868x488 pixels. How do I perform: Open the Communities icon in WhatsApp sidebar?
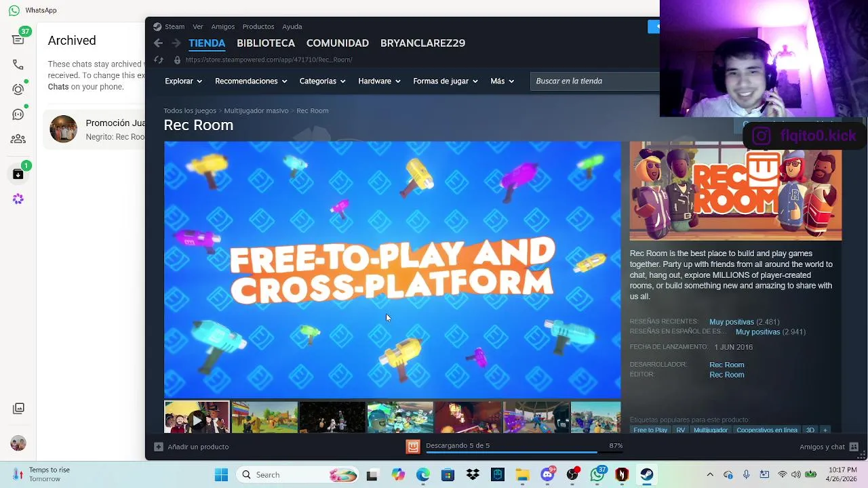(18, 139)
